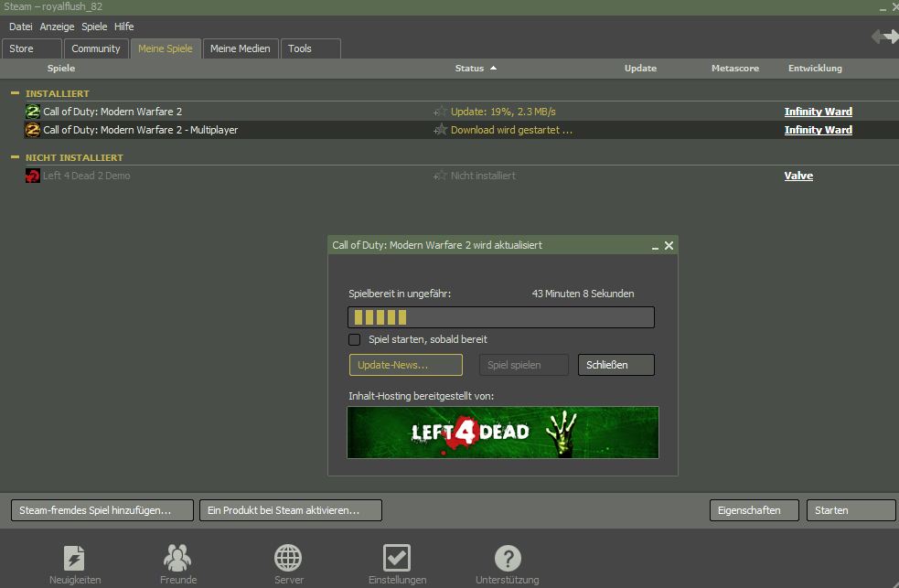The image size is (899, 588).
Task: Sort by the Metascore column header
Action: pos(735,68)
